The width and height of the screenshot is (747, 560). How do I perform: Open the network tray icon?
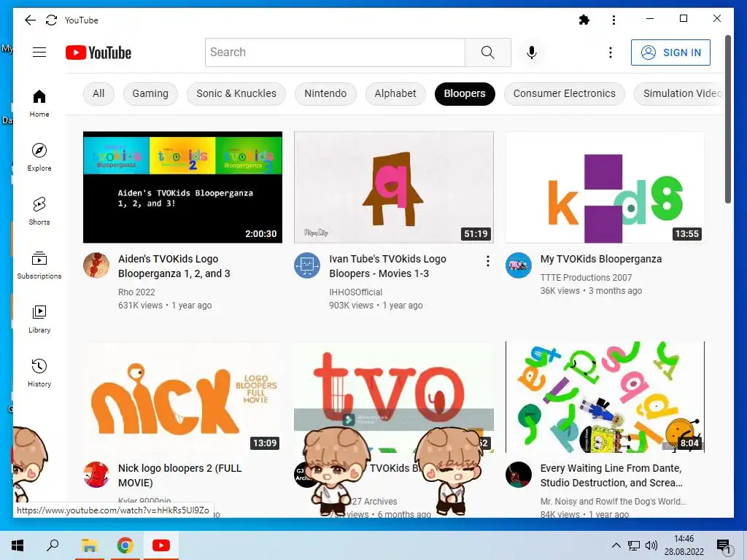coord(634,545)
